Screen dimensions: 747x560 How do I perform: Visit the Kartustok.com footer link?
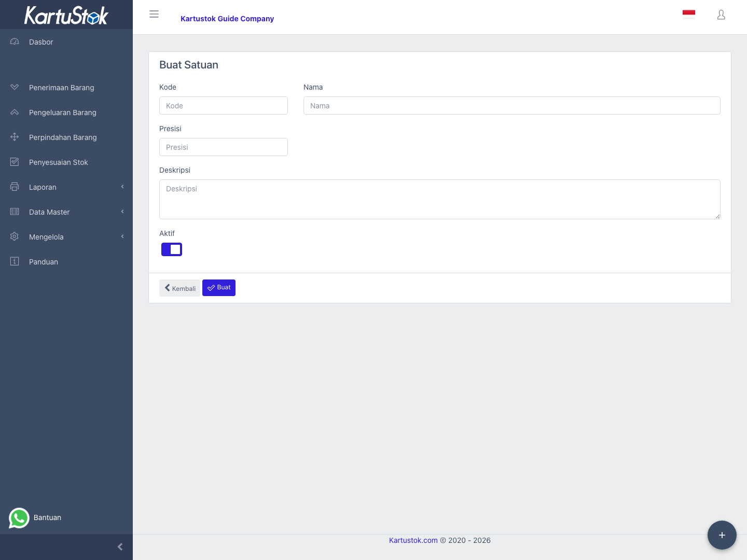point(413,540)
